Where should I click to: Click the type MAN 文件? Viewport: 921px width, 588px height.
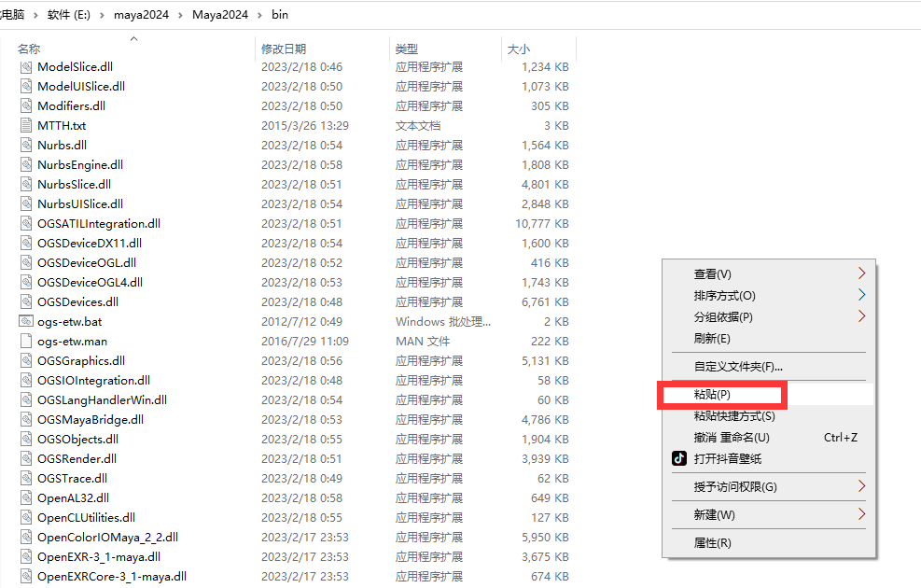coord(423,342)
